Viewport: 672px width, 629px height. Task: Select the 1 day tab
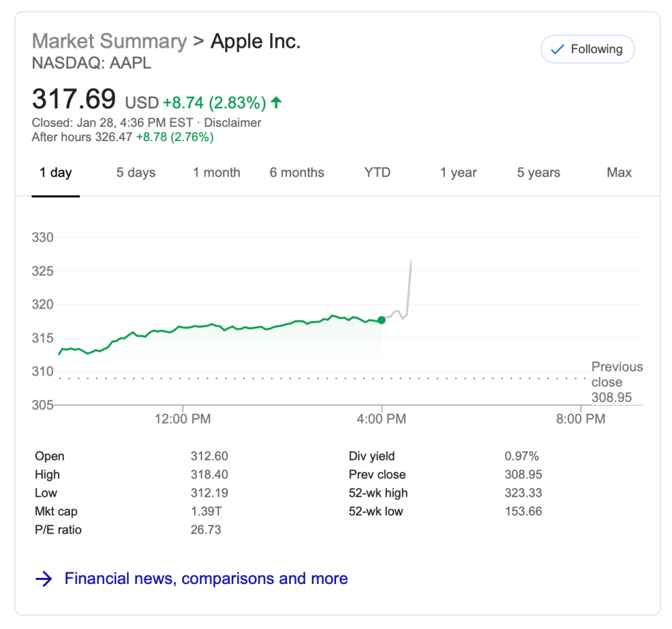tap(56, 173)
